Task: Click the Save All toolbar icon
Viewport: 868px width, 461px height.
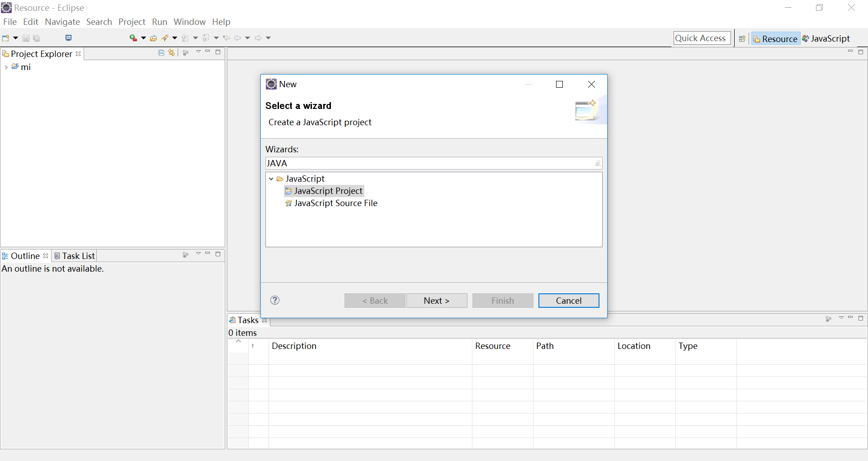Action: point(37,38)
